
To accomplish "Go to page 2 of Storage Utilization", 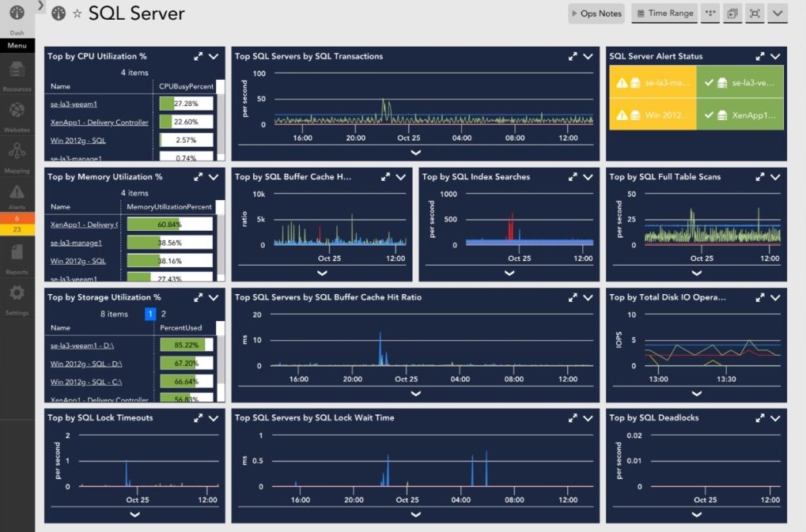I will coord(164,314).
